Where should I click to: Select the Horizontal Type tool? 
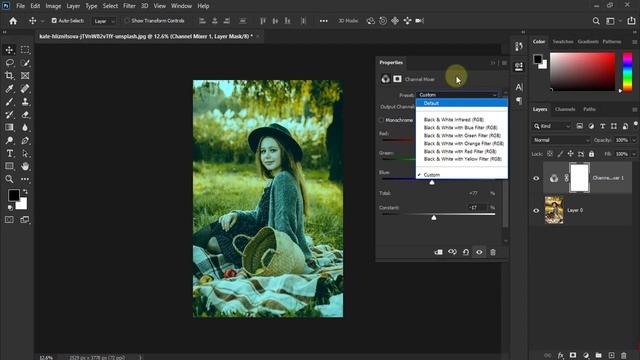(9, 153)
